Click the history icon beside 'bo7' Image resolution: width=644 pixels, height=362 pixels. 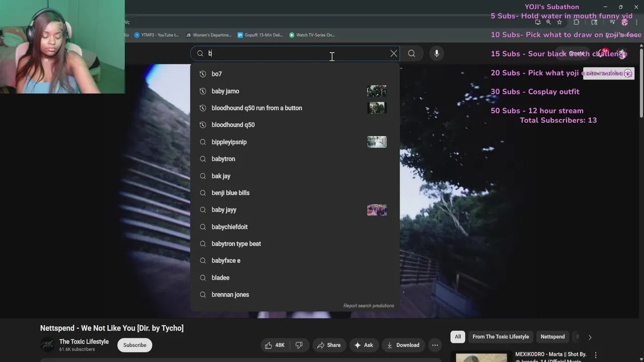point(203,74)
